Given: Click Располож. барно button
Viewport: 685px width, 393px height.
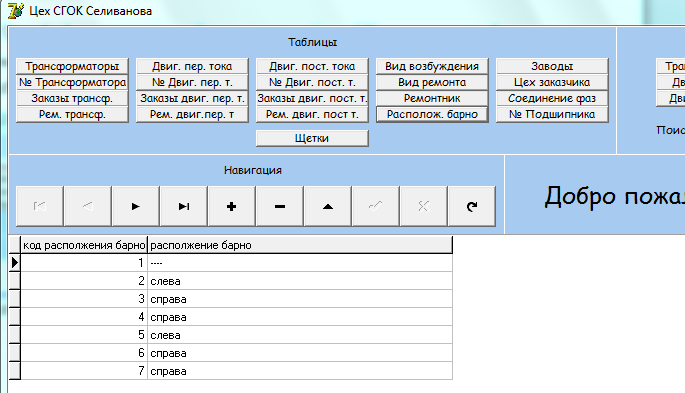Looking at the screenshot, I should [x=432, y=114].
